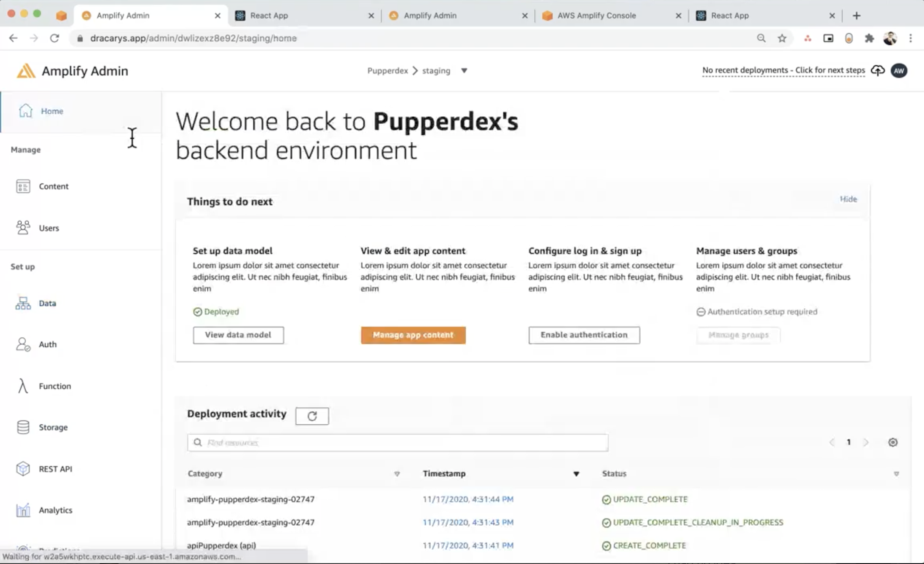Image resolution: width=924 pixels, height=564 pixels.
Task: Click the picture-in-picture toolbar icon
Action: pyautogui.click(x=828, y=38)
